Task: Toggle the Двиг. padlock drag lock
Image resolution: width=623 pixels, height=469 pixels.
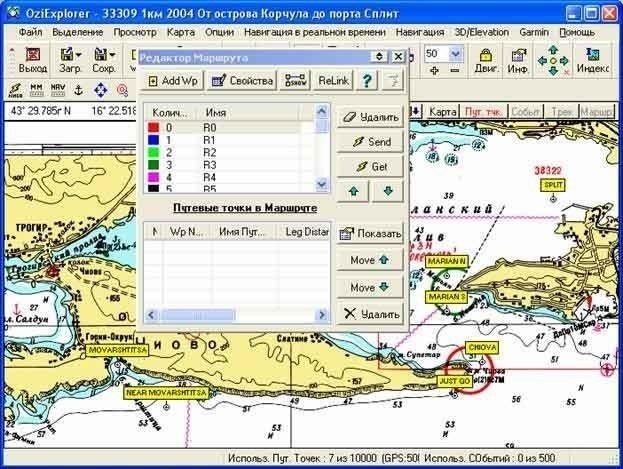Action: click(486, 61)
